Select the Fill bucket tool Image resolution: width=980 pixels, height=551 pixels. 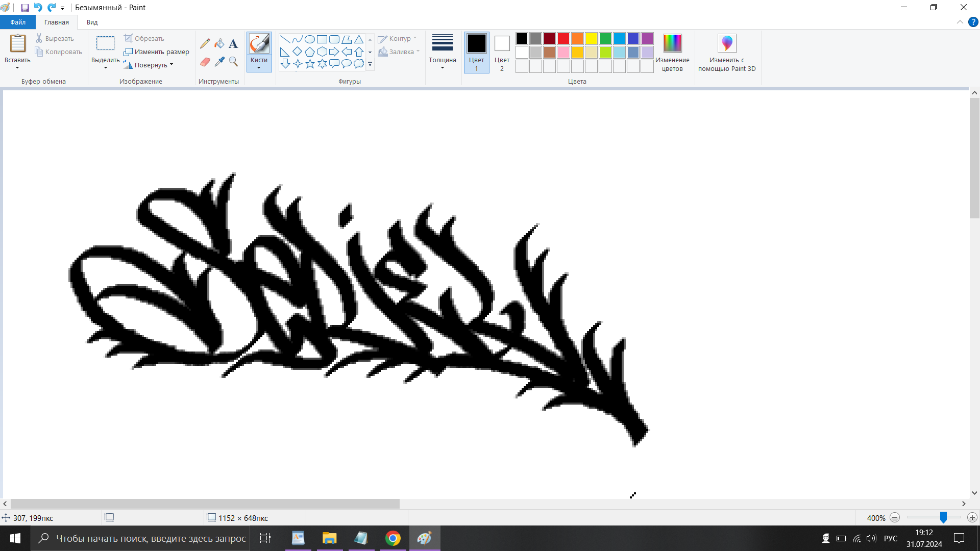click(219, 44)
